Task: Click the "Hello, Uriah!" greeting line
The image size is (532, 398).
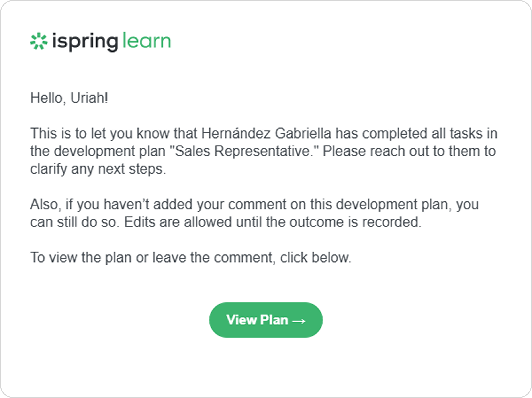Action: click(x=69, y=98)
